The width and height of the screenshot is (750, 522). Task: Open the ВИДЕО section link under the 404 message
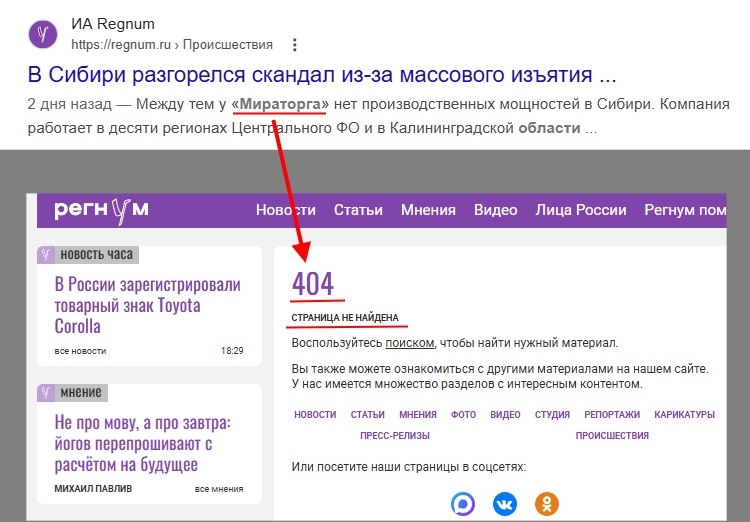tap(505, 415)
